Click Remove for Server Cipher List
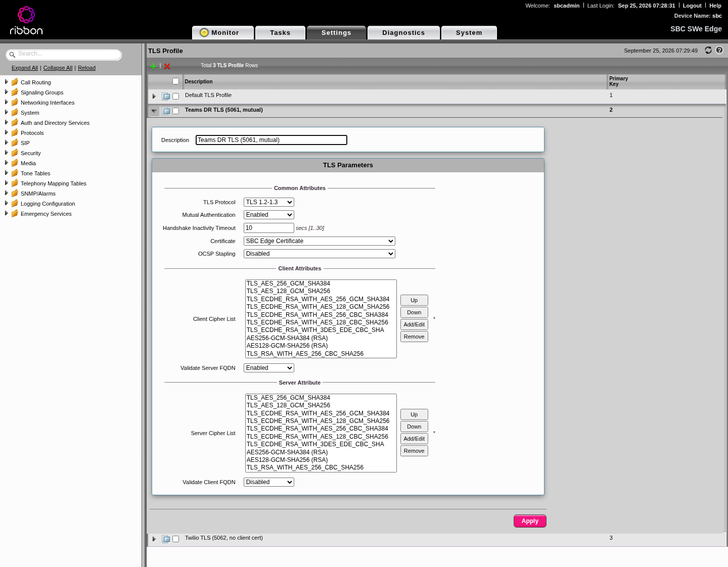 (x=414, y=451)
